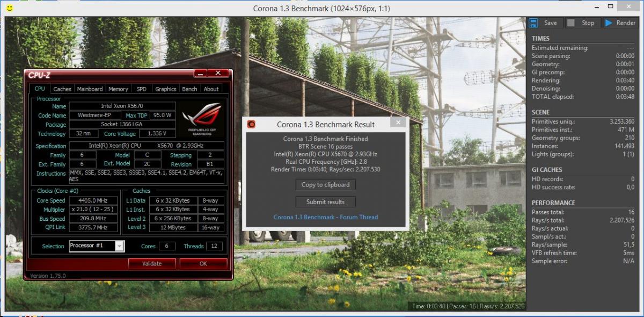The image size is (644, 317).
Task: Switch to CPU tab in CPU-Z
Action: pos(40,89)
